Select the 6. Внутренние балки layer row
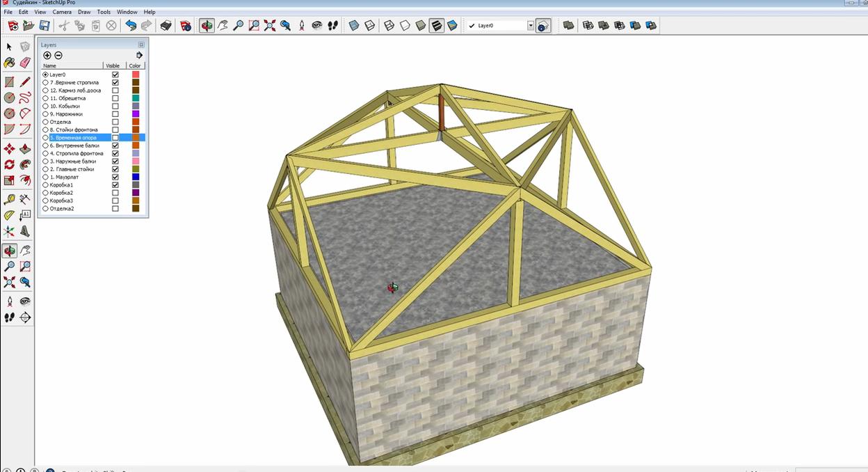This screenshot has height=472, width=868. pyautogui.click(x=93, y=145)
